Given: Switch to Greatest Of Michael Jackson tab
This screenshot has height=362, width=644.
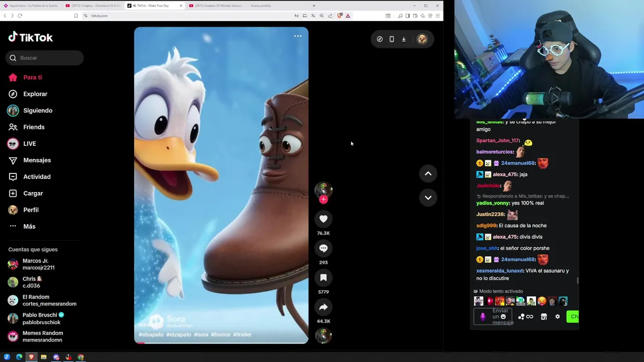Looking at the screenshot, I should 216,6.
